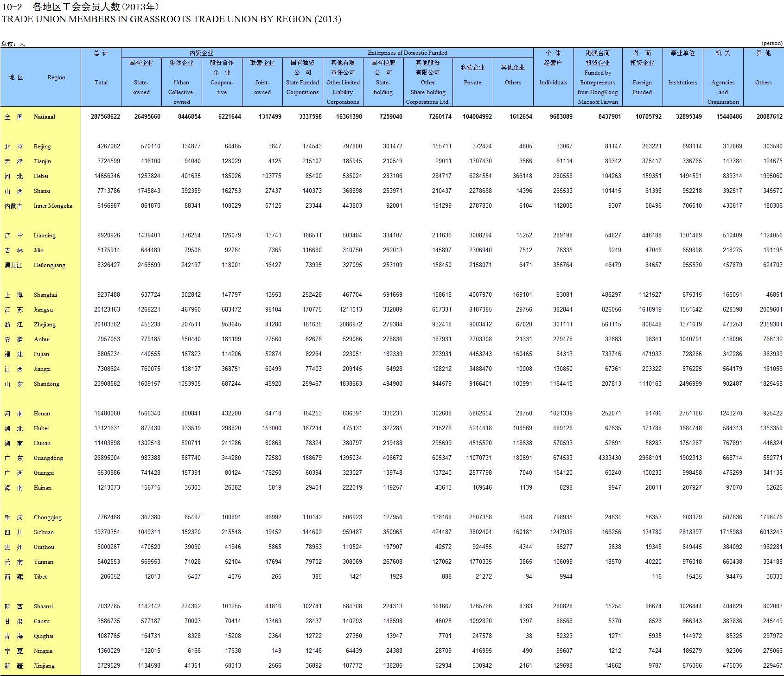Click the 'Heilongjiang' row label
The image size is (784, 676).
coord(50,265)
